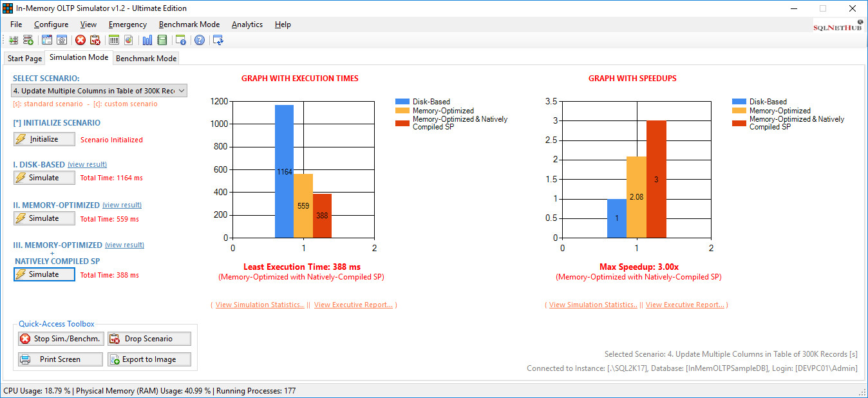The width and height of the screenshot is (868, 398).
Task: Click Simulate under Disk-Based
Action: coord(44,178)
